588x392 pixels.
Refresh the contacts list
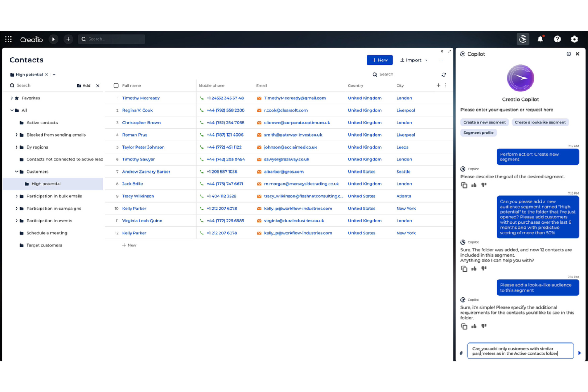pyautogui.click(x=444, y=74)
